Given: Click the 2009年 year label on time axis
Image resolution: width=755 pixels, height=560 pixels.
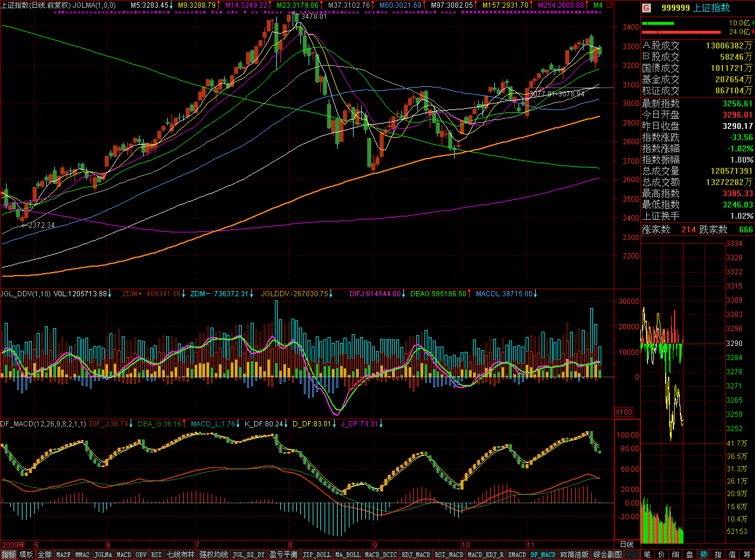Looking at the screenshot, I should click(14, 544).
